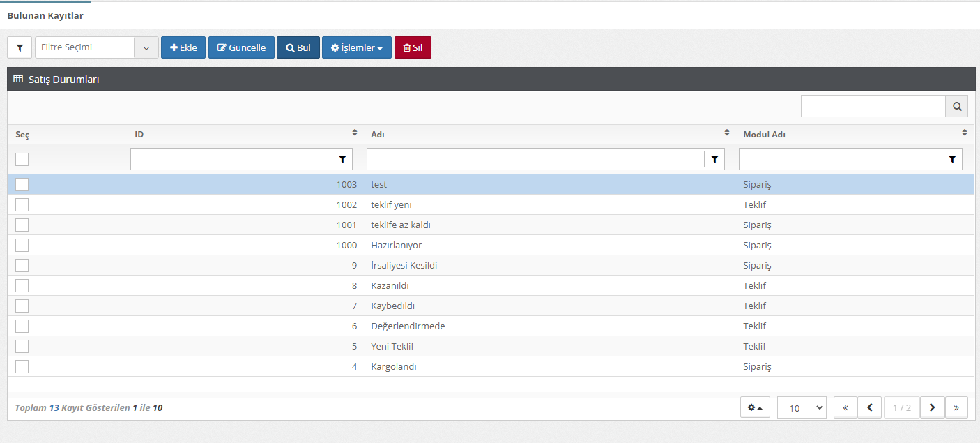Viewport: 980px width, 443px height.
Task: Click the red Sil delete button
Action: pyautogui.click(x=413, y=47)
